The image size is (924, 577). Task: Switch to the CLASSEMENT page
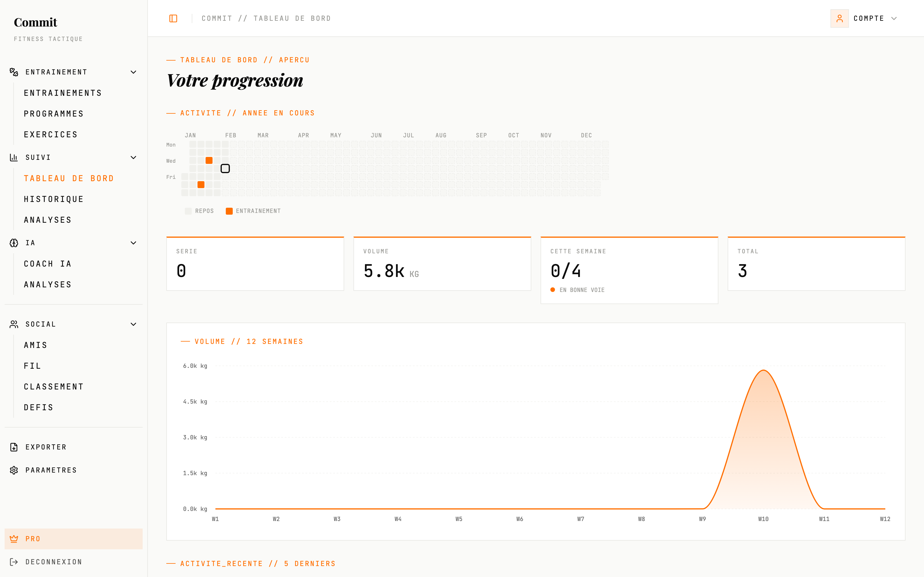pyautogui.click(x=53, y=386)
